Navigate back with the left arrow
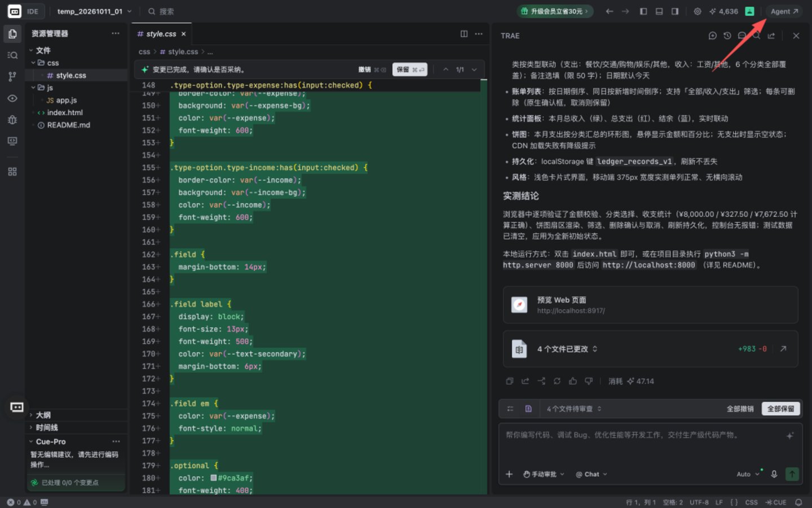The image size is (812, 508). point(609,11)
